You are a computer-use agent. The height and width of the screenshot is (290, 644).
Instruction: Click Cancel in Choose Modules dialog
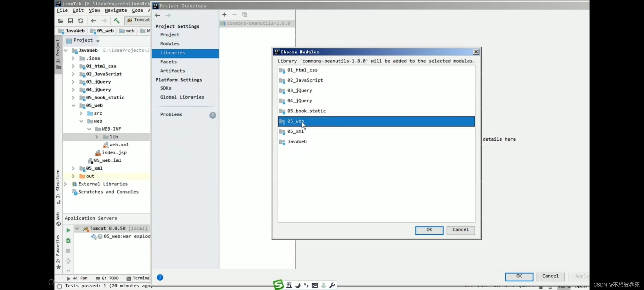coord(460,230)
